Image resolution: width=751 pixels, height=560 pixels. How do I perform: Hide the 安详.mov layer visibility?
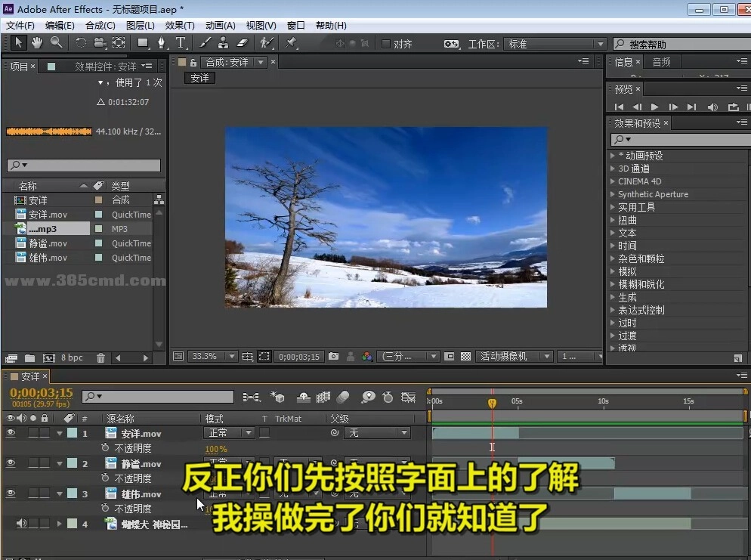point(10,433)
